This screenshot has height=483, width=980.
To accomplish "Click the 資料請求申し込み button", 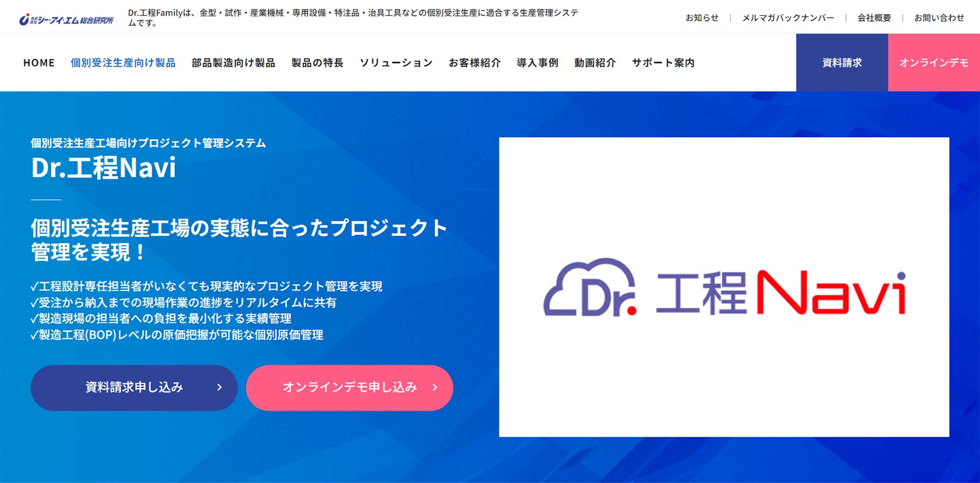I will [134, 388].
